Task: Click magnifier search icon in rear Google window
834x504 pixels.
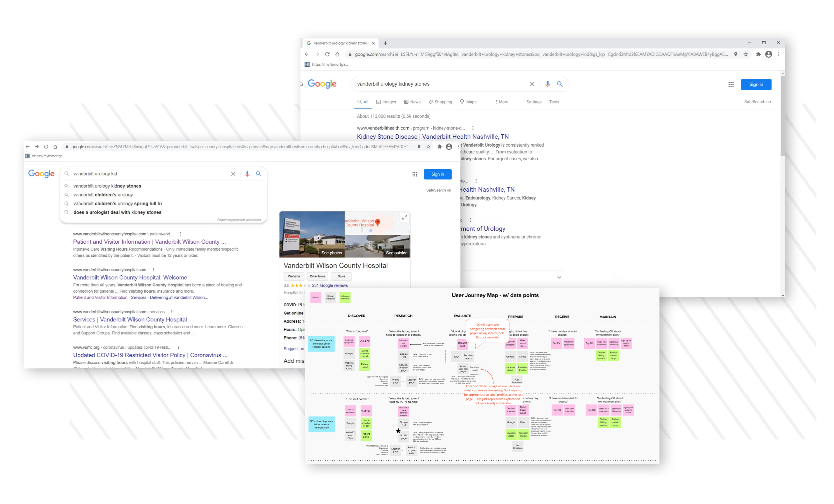Action: coord(560,84)
